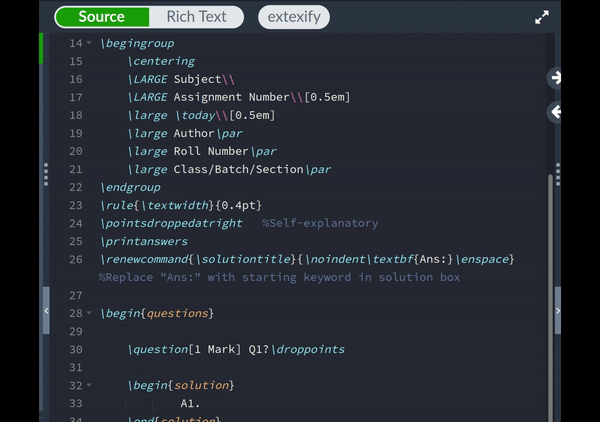Click \rule{\textwidth}{0.4pt} line
The height and width of the screenshot is (422, 600).
181,205
